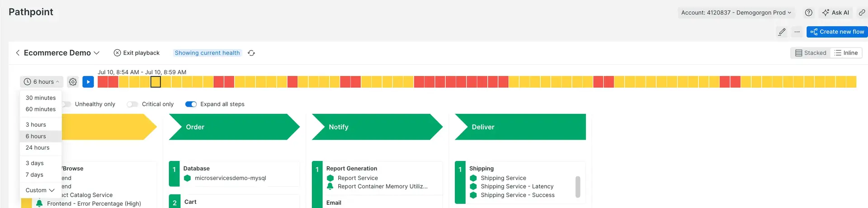Select 24 hours from time menu
The width and height of the screenshot is (868, 208).
click(38, 148)
